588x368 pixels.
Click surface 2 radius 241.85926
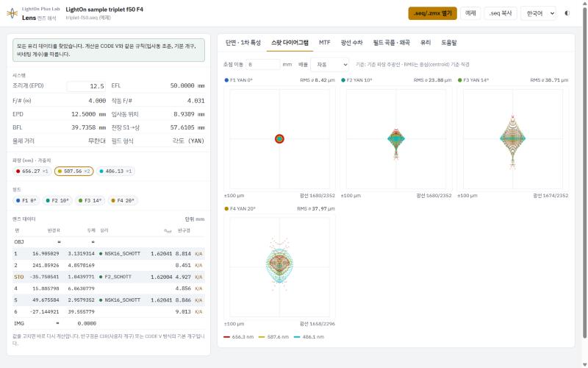[x=46, y=266]
